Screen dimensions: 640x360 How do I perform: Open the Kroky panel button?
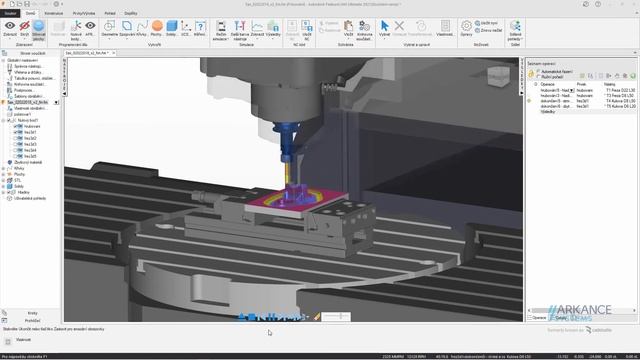(x=32, y=313)
